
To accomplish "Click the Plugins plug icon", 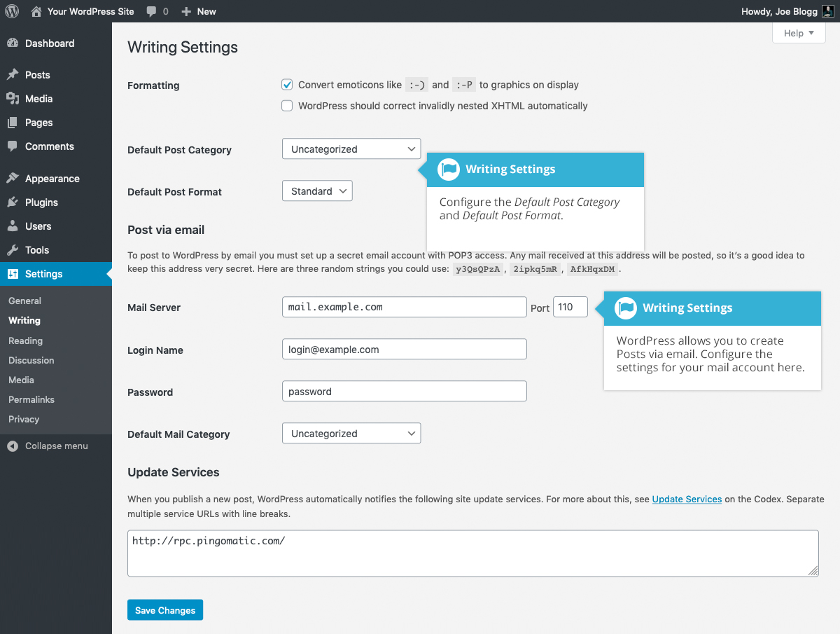I will click(13, 202).
